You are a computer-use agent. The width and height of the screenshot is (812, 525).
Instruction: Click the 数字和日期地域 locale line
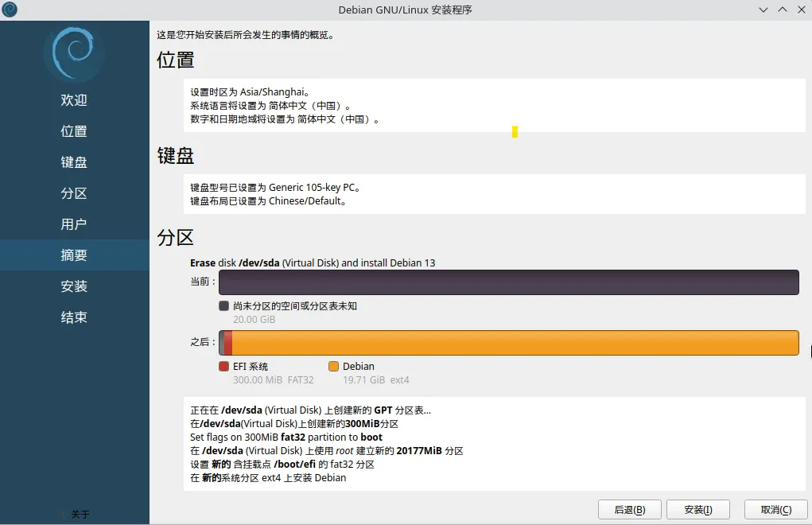click(x=285, y=119)
